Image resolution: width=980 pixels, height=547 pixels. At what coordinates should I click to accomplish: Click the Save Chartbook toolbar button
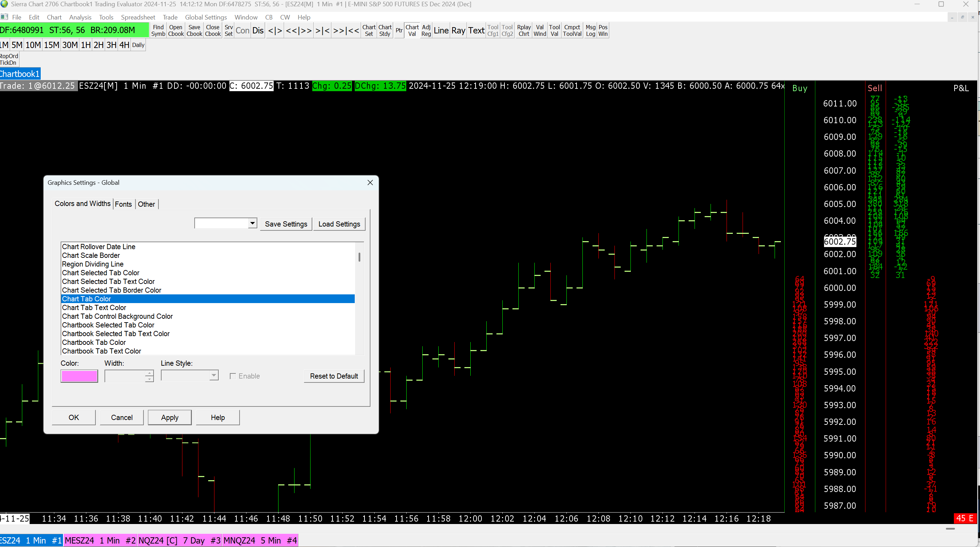[x=194, y=30]
